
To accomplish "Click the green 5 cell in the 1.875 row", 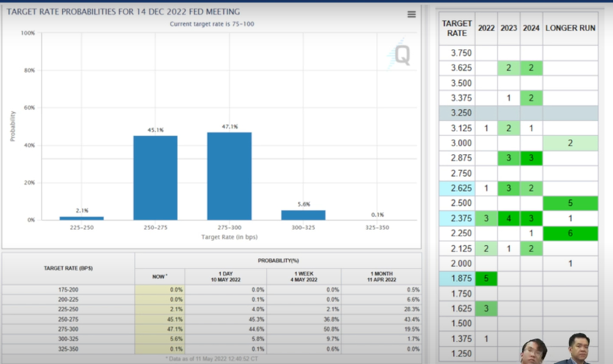I will click(486, 278).
